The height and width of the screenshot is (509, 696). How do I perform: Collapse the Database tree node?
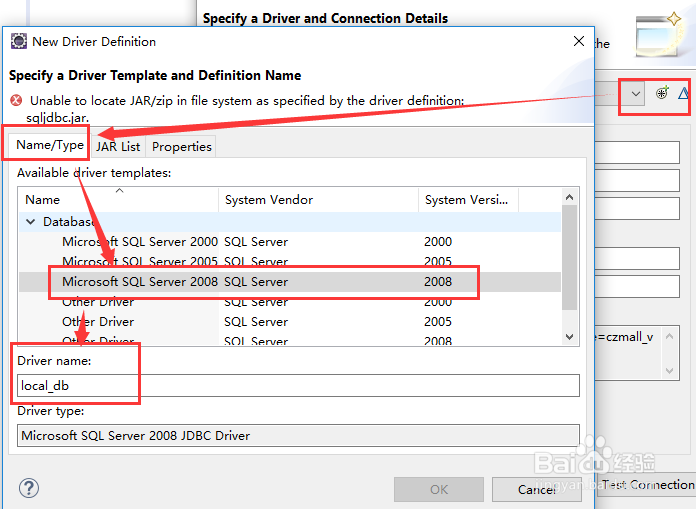click(x=30, y=221)
